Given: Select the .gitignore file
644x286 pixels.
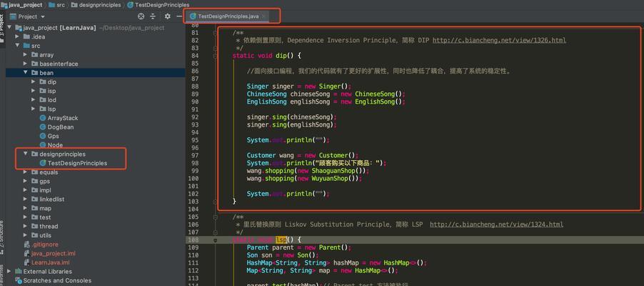Looking at the screenshot, I should 45,245.
